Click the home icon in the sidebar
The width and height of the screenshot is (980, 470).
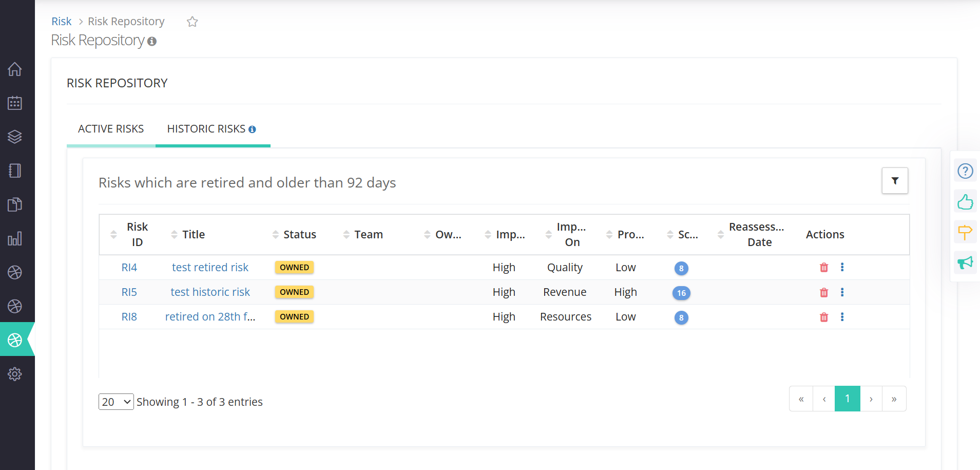click(15, 69)
